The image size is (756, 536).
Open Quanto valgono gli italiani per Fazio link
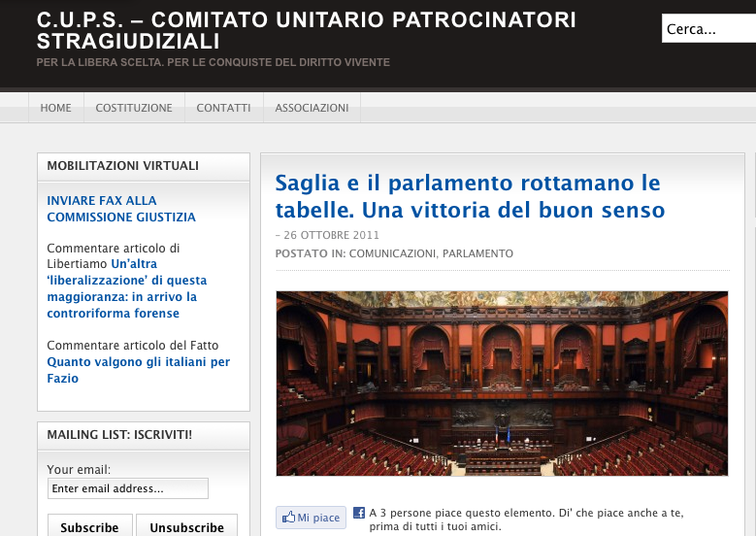[x=139, y=370]
